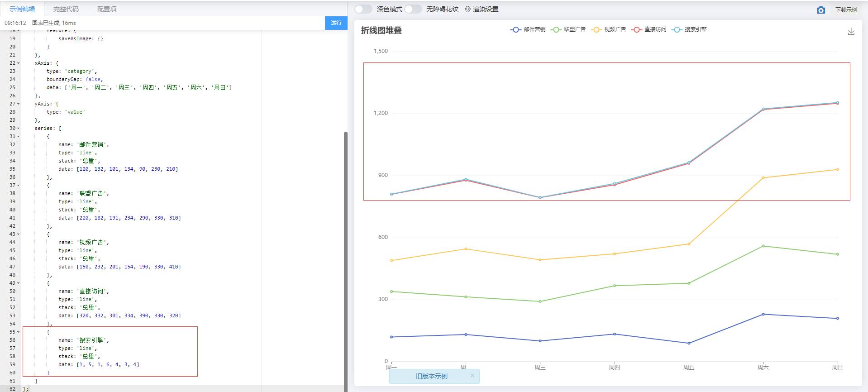The height and width of the screenshot is (392, 868).
Task: Fold the code block at line 31
Action: coord(19,136)
